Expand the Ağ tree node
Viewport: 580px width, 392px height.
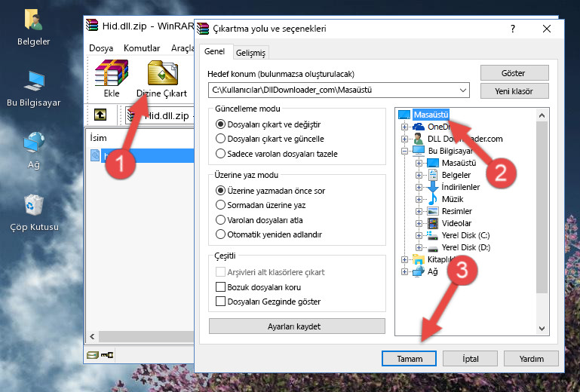pos(405,272)
